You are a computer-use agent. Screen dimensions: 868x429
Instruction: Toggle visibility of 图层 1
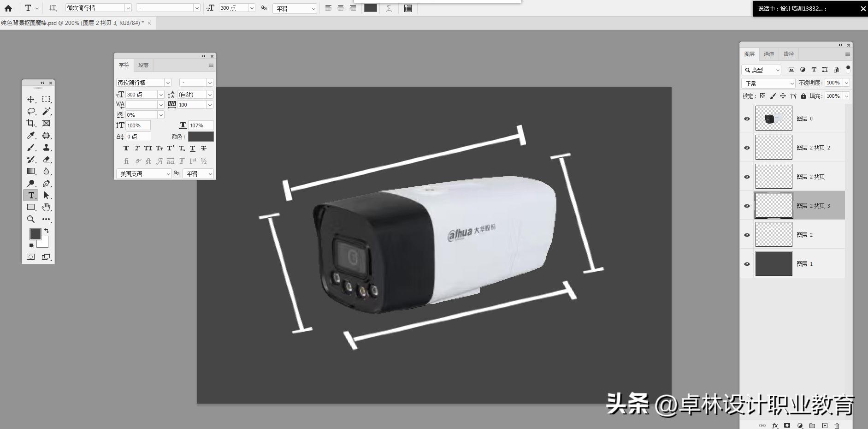[x=747, y=264]
